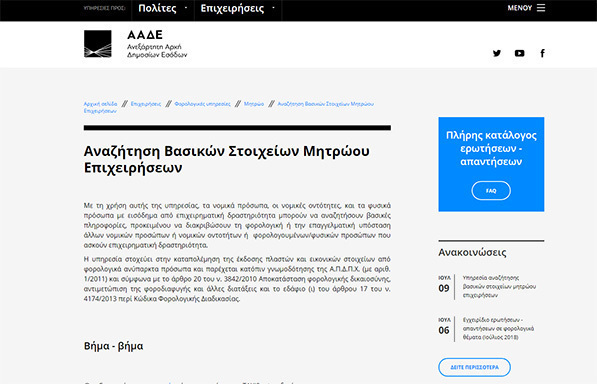
Task: Open the July 09 announcement link
Action: [x=499, y=287]
